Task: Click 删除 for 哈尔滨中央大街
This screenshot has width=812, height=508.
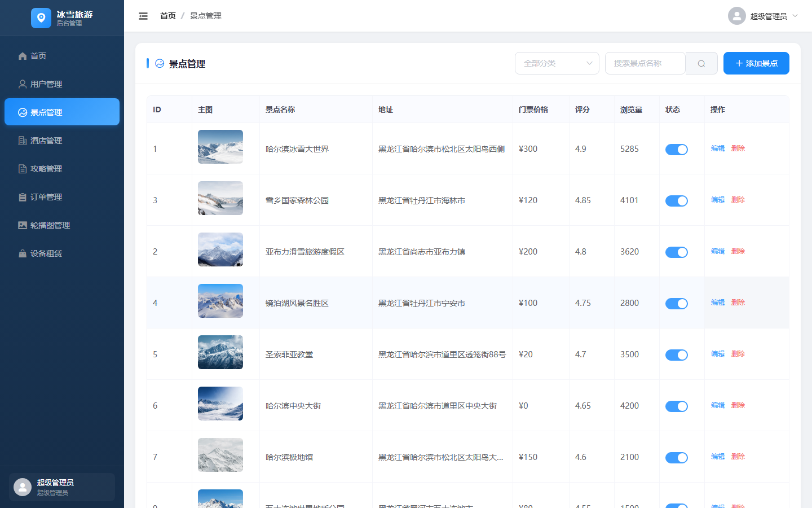Action: pyautogui.click(x=738, y=405)
